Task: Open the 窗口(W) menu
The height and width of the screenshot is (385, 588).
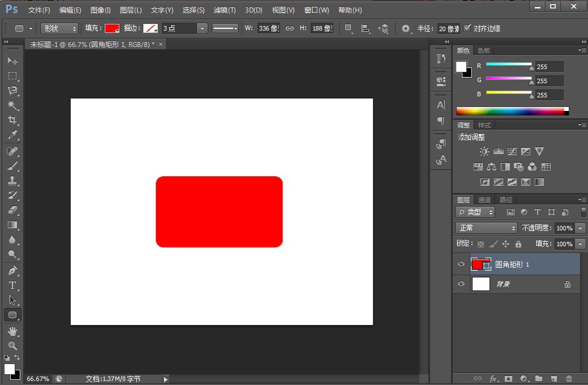Action: point(316,10)
